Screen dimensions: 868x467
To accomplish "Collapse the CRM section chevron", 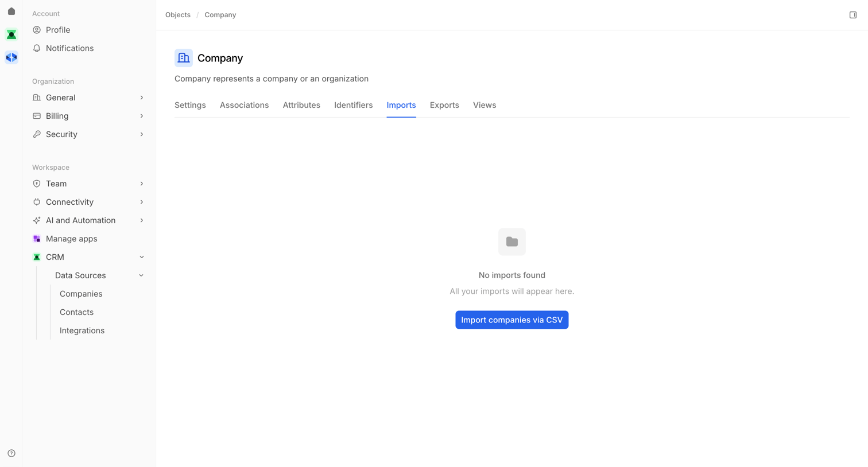I will click(x=142, y=257).
